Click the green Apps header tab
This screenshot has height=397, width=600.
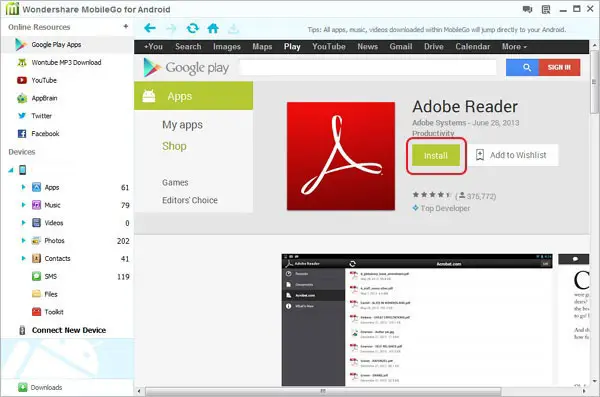pyautogui.click(x=193, y=96)
